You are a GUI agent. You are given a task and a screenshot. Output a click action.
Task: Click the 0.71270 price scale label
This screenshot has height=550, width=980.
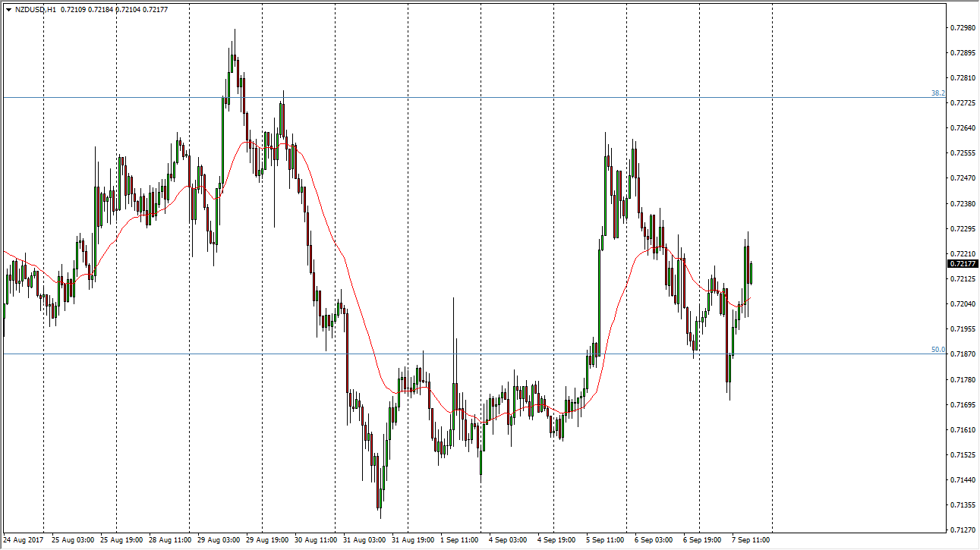[963, 530]
